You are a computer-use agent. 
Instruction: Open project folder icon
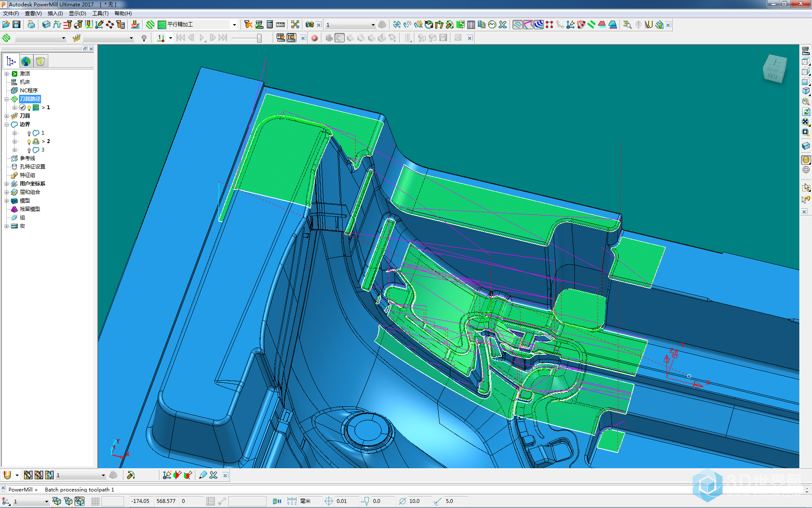[x=6, y=25]
